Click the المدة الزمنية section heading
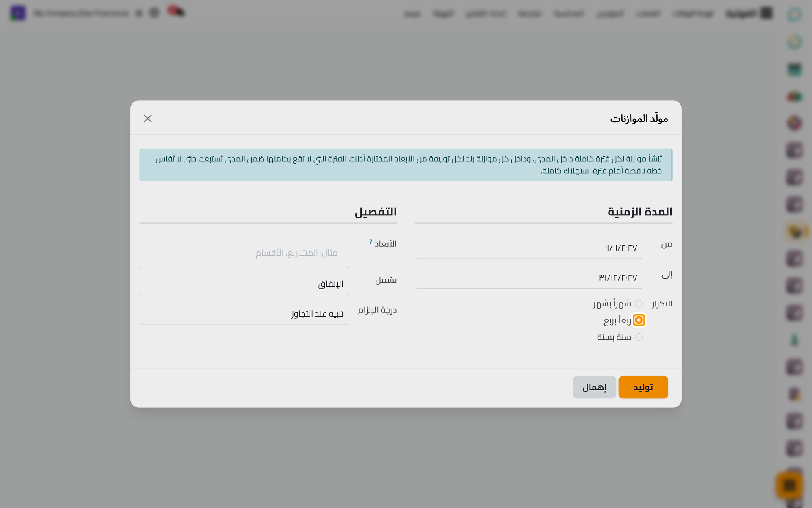The width and height of the screenshot is (812, 508). click(x=640, y=212)
